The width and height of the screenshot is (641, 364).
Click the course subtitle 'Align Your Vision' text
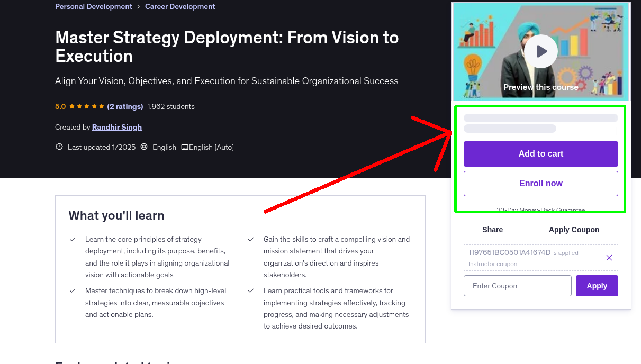point(227,81)
